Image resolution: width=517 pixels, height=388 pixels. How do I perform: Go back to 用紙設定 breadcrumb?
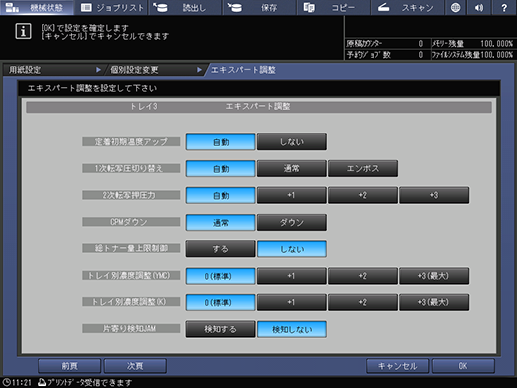tap(53, 70)
